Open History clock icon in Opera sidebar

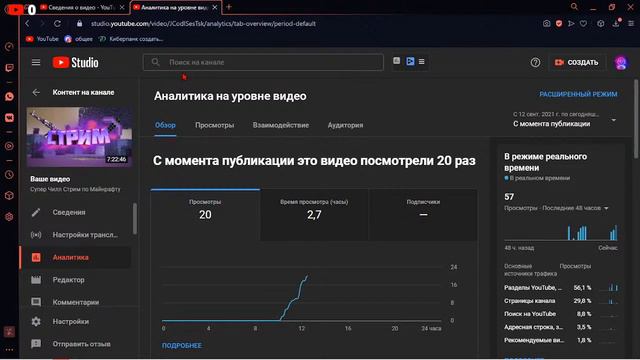pyautogui.click(x=9, y=175)
